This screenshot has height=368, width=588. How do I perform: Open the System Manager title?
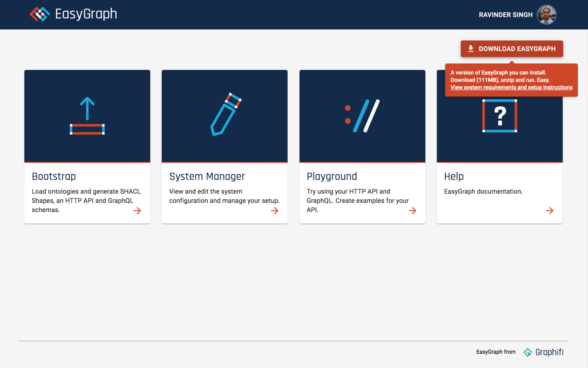coord(207,176)
